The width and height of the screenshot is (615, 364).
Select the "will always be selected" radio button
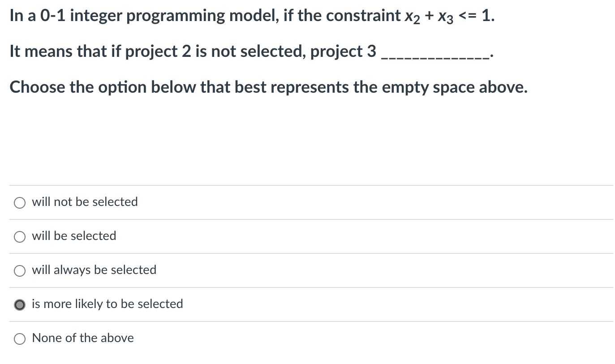(x=20, y=270)
